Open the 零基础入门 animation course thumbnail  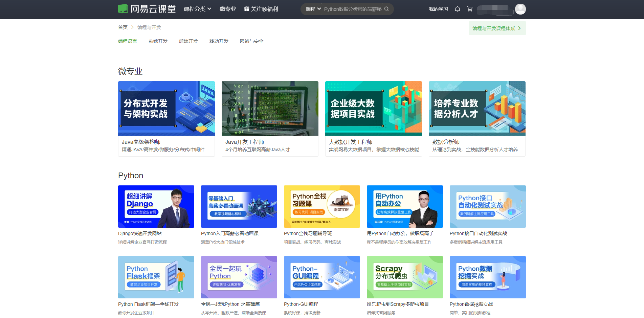point(239,206)
